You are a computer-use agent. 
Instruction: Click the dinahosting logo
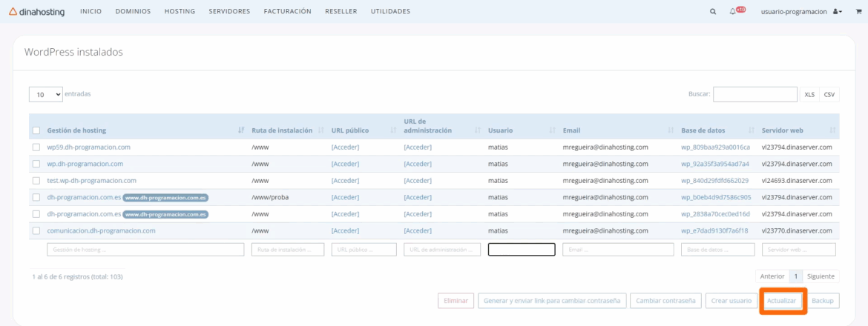click(36, 12)
